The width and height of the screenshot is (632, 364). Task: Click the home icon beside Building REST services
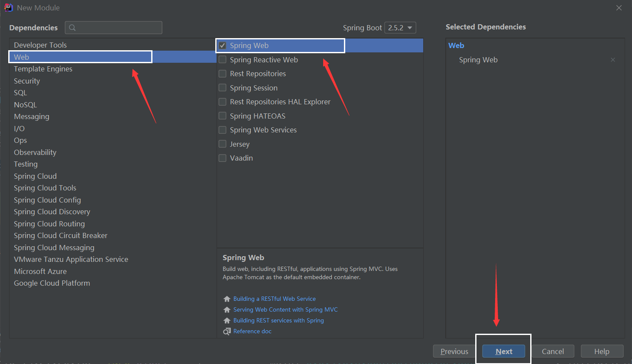pos(227,320)
